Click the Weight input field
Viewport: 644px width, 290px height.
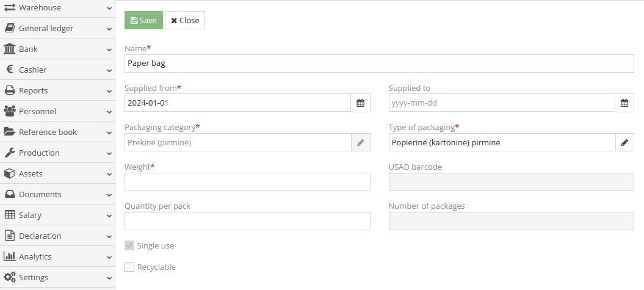[247, 182]
